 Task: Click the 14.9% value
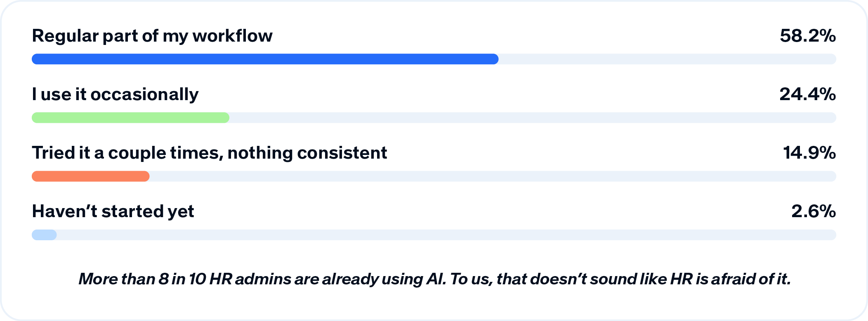809,153
